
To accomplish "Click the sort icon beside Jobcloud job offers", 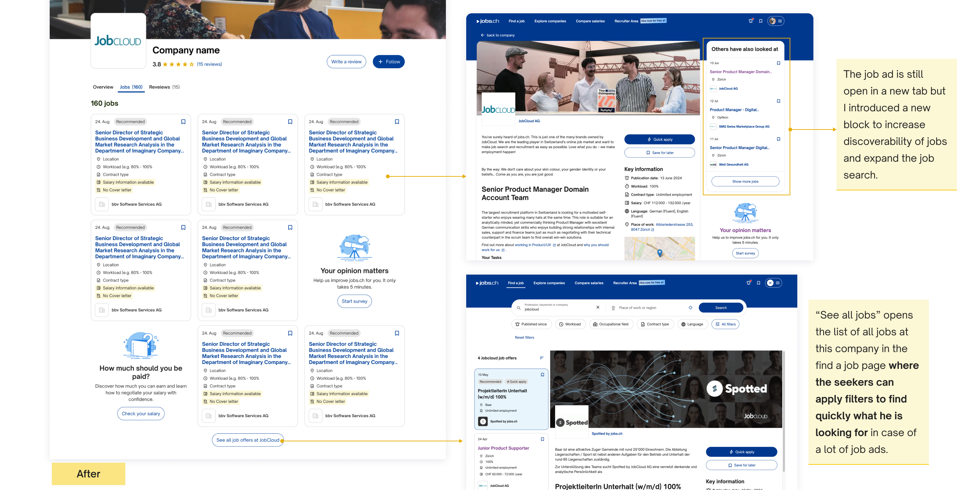I will coord(541,358).
